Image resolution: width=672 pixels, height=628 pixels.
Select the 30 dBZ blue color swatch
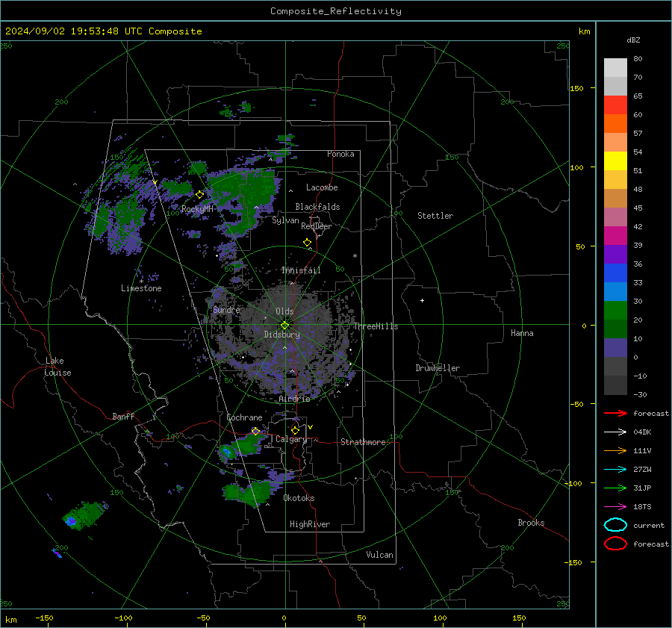pos(615,291)
